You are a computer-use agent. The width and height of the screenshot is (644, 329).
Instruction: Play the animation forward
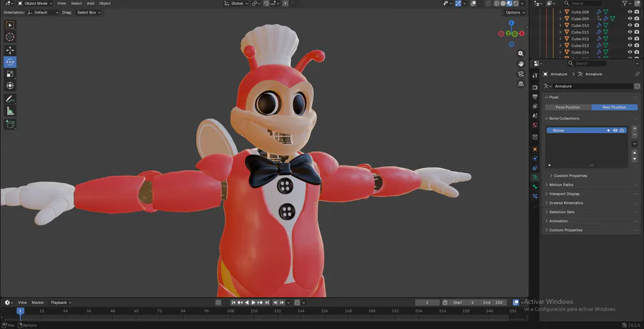pyautogui.click(x=253, y=303)
